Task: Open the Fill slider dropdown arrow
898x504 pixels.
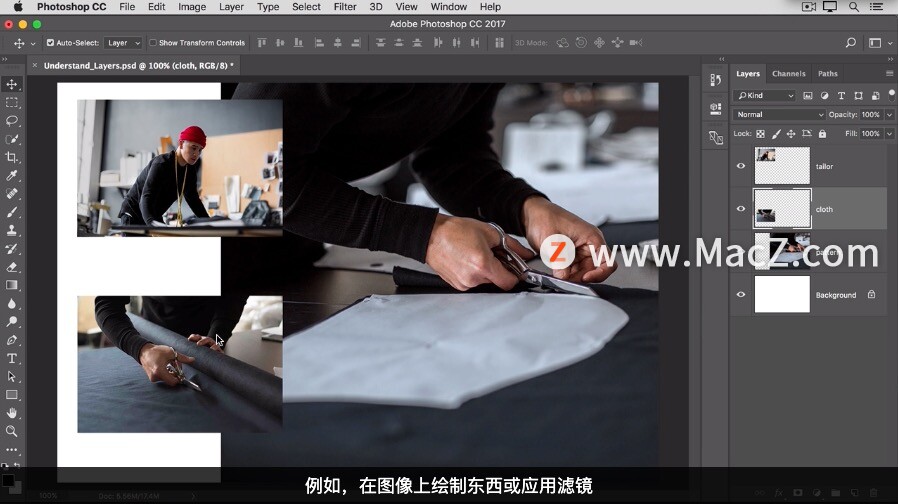Action: [889, 134]
